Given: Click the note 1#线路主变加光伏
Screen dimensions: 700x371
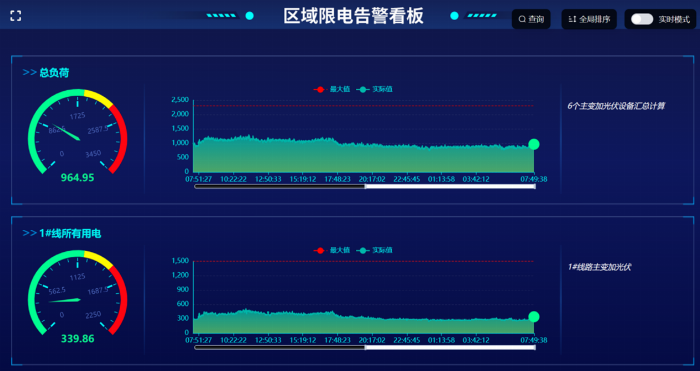Looking at the screenshot, I should [599, 267].
